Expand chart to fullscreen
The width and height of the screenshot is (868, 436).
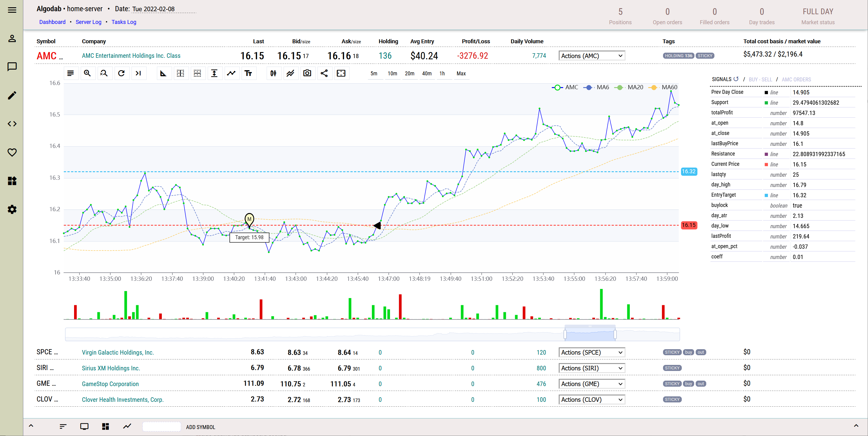point(341,73)
